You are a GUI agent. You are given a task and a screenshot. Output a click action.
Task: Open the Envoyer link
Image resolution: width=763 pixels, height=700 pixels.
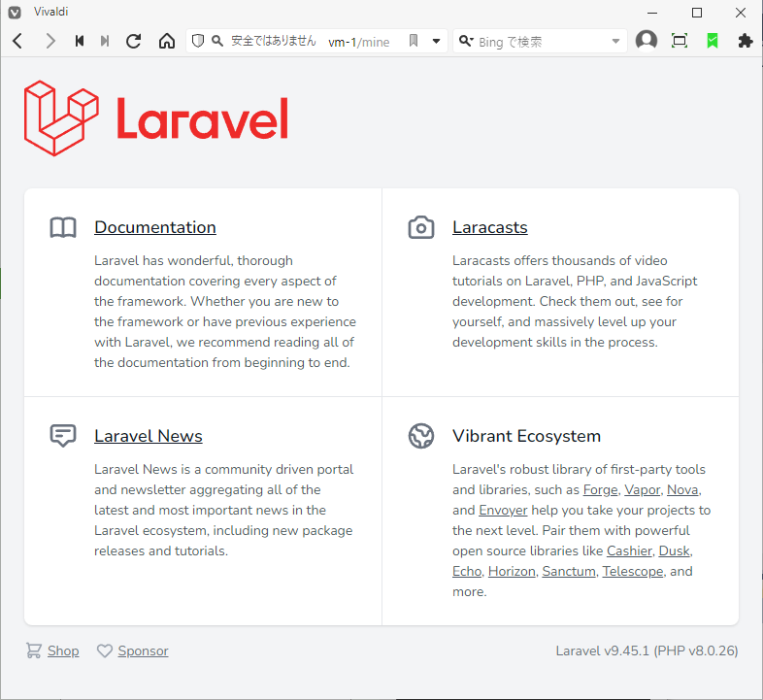tap(503, 510)
